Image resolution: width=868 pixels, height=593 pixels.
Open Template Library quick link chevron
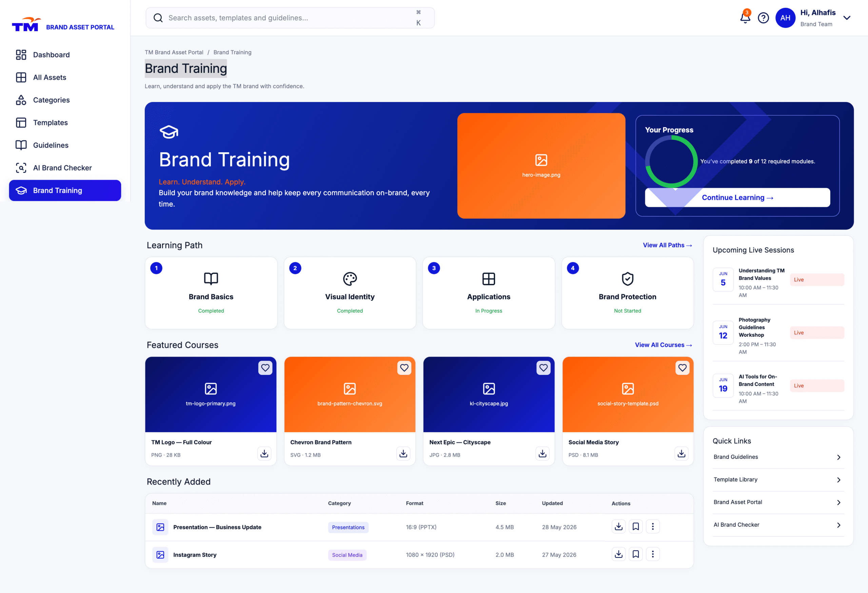[x=839, y=480]
